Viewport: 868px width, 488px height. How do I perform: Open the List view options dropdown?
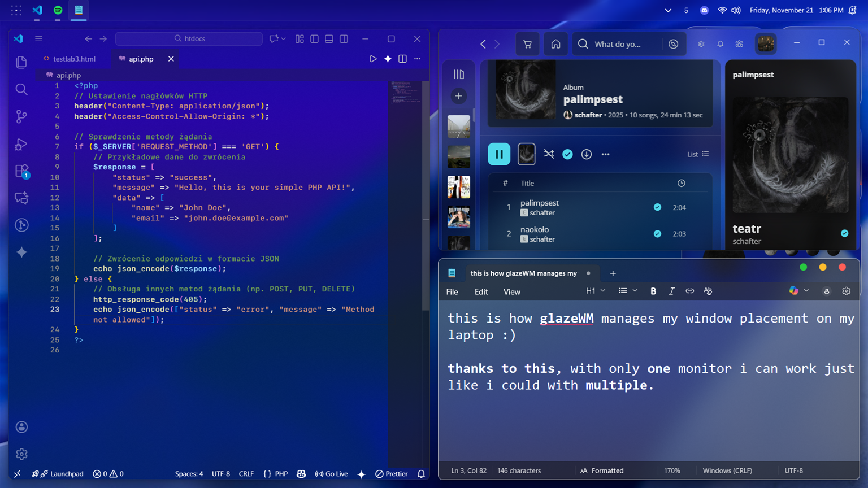[698, 154]
